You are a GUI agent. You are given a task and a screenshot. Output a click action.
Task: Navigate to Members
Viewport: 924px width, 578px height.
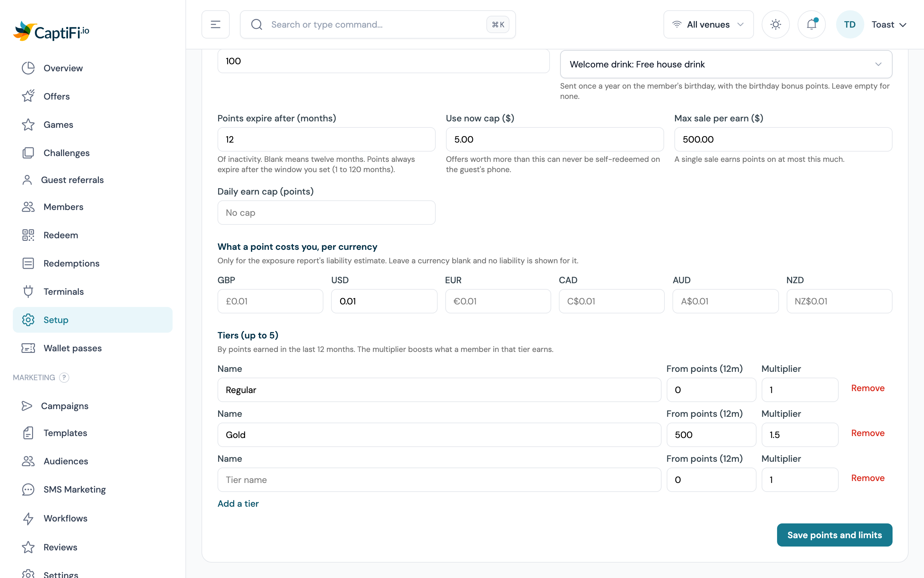pos(92,207)
